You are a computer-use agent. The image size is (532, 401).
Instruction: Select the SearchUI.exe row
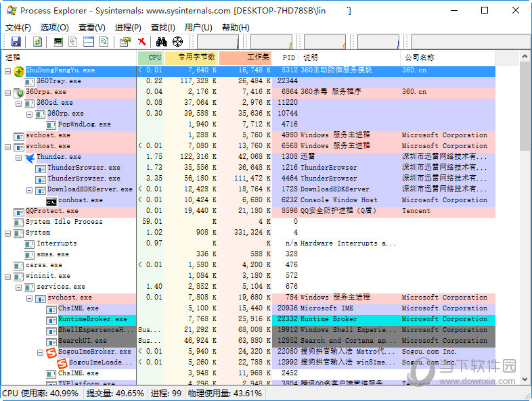pos(248,341)
